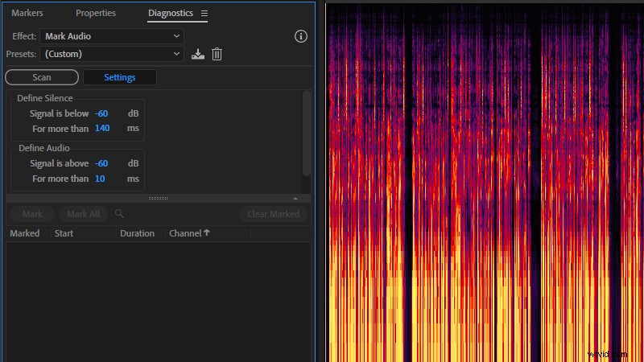Screen dimensions: 644x362
Task: Select the Diagnostics tab
Action: click(171, 13)
